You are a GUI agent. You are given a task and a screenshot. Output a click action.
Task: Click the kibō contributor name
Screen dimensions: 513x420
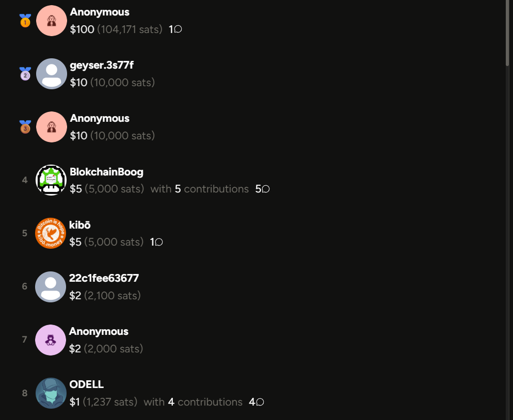[80, 225]
